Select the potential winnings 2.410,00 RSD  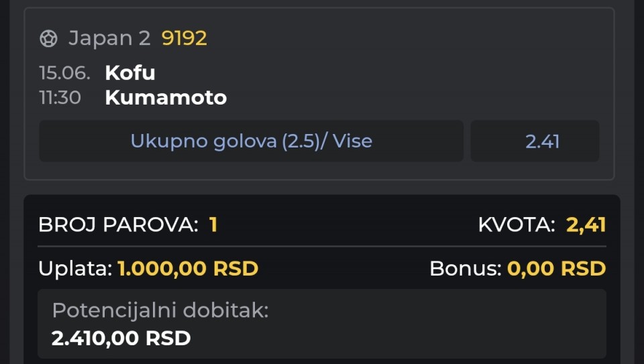121,339
